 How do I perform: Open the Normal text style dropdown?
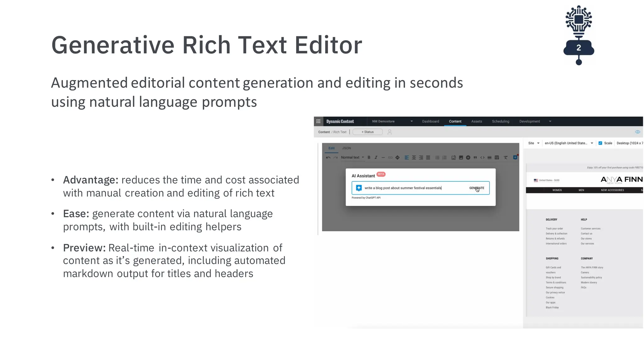pyautogui.click(x=352, y=157)
